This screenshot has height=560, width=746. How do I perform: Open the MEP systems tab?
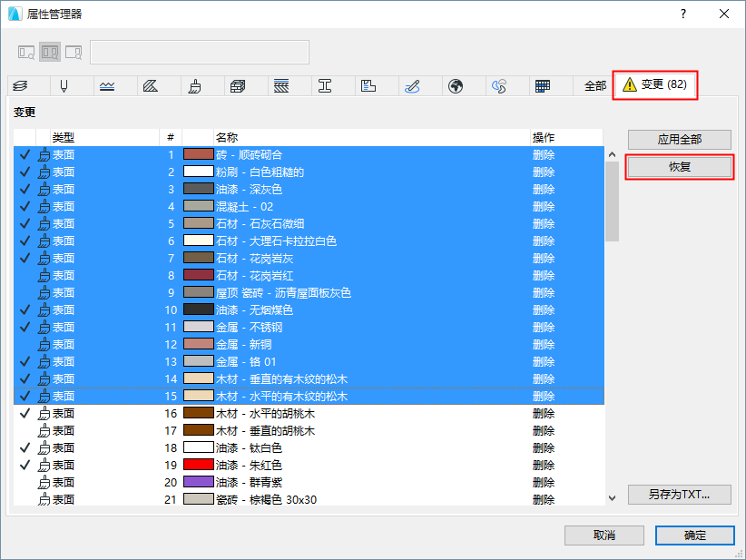tap(412, 86)
